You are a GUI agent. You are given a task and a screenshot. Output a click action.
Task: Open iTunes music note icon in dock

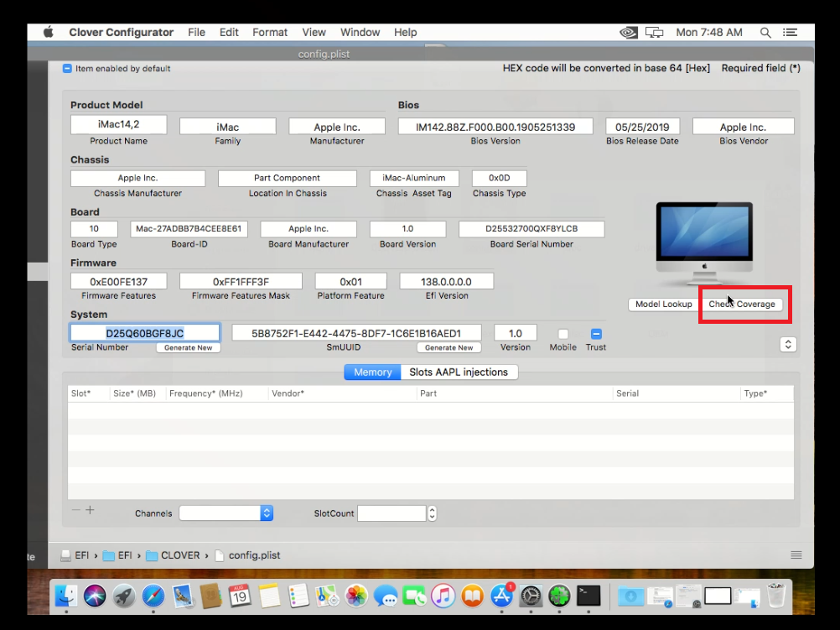[x=443, y=596]
